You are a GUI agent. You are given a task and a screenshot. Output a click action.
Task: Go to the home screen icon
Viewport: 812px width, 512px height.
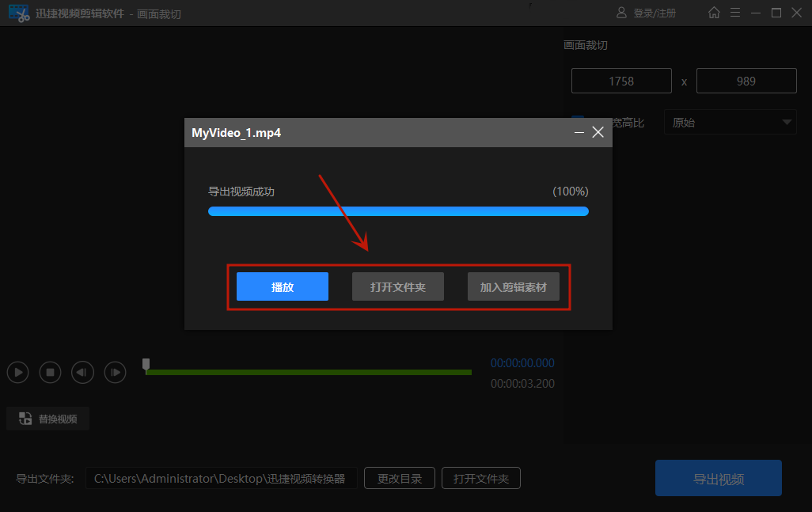[715, 13]
